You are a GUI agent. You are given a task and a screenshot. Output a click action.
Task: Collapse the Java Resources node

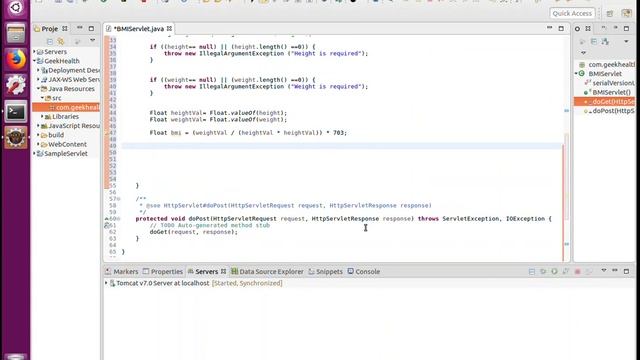coord(38,89)
